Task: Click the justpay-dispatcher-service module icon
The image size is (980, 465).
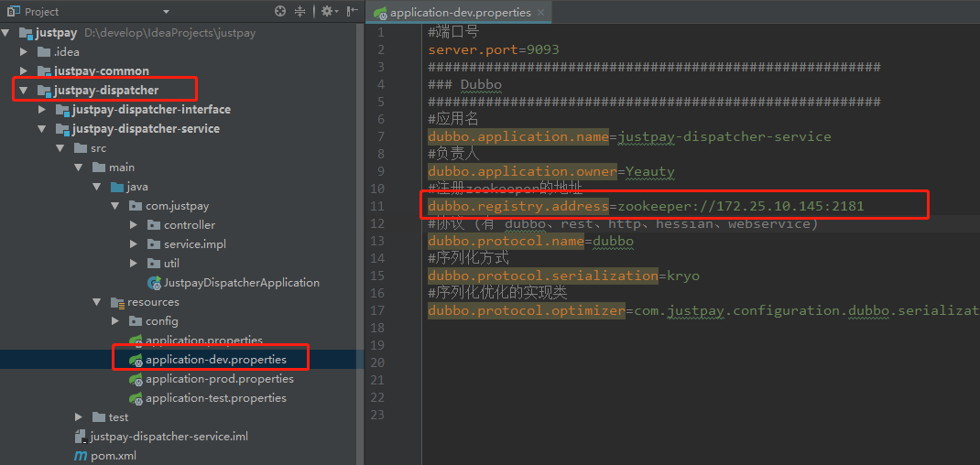Action: click(x=62, y=129)
